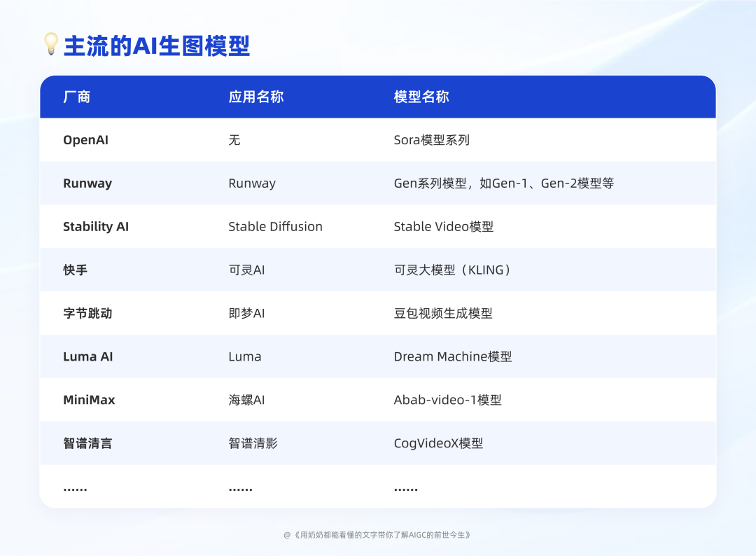Click the 海螺AI application cell
This screenshot has width=756, height=556.
pyautogui.click(x=246, y=401)
